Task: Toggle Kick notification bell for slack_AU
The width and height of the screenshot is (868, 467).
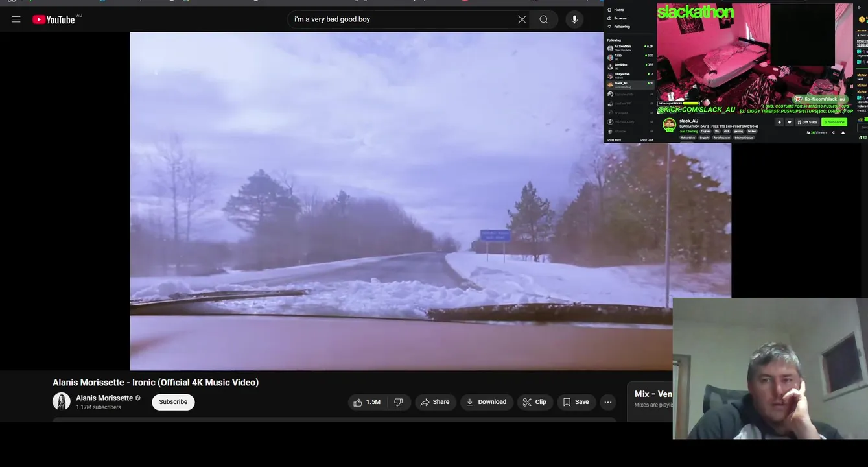Action: click(x=779, y=122)
